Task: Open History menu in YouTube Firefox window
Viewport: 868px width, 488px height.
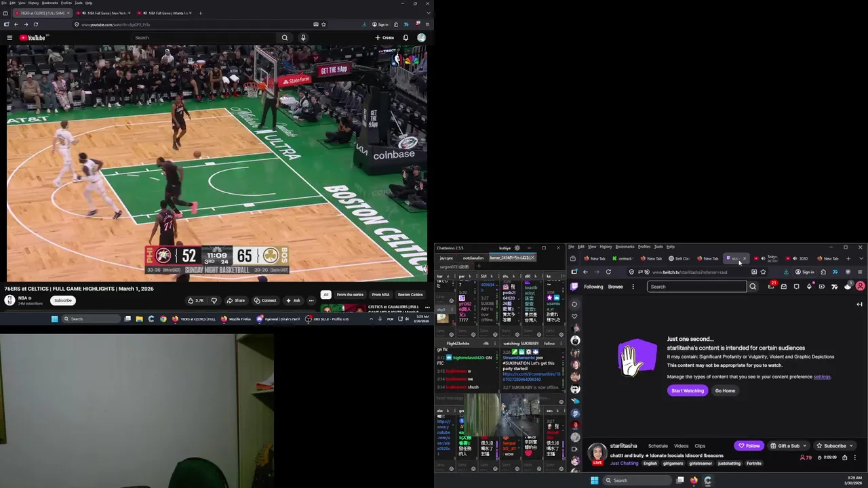Action: coord(33,3)
